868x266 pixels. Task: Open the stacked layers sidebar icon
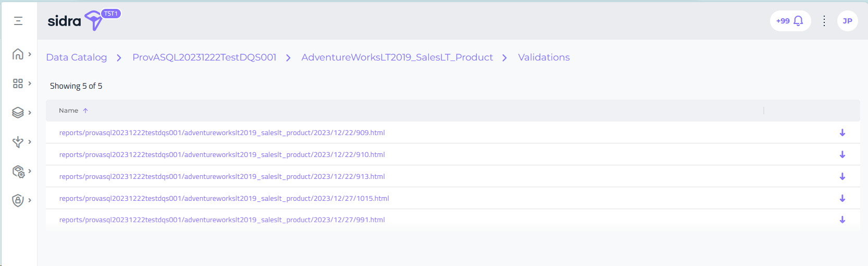18,113
